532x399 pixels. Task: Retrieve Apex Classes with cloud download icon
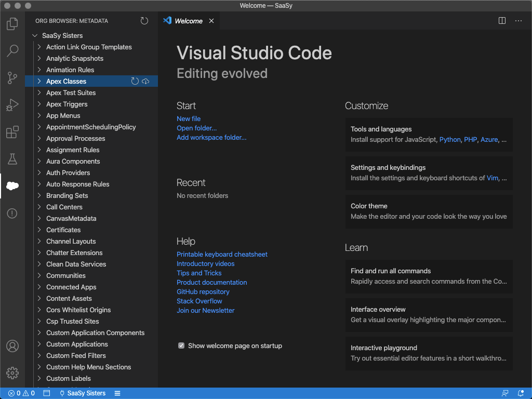pos(145,82)
